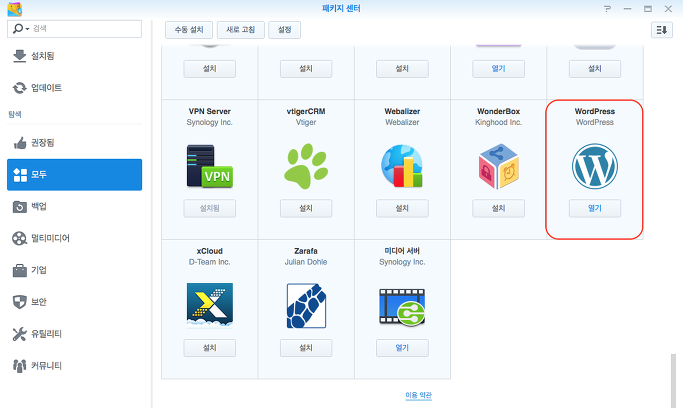This screenshot has height=408, width=683.
Task: Click the vtigerCRM title text
Action: 306,111
